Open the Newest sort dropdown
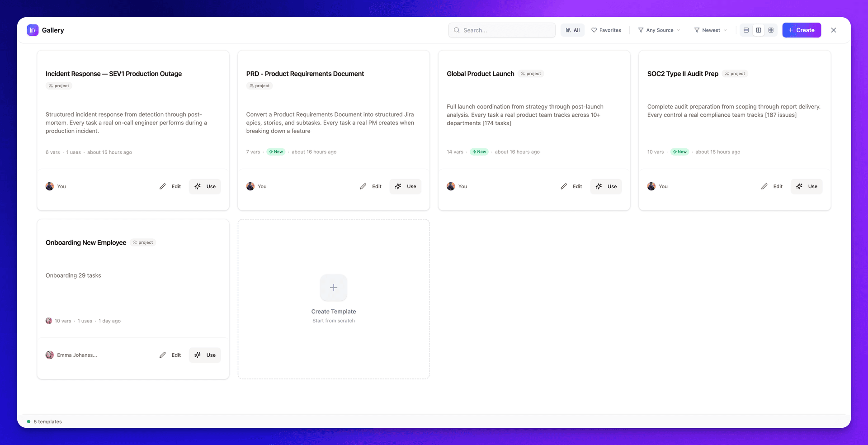The image size is (868, 445). pyautogui.click(x=710, y=30)
